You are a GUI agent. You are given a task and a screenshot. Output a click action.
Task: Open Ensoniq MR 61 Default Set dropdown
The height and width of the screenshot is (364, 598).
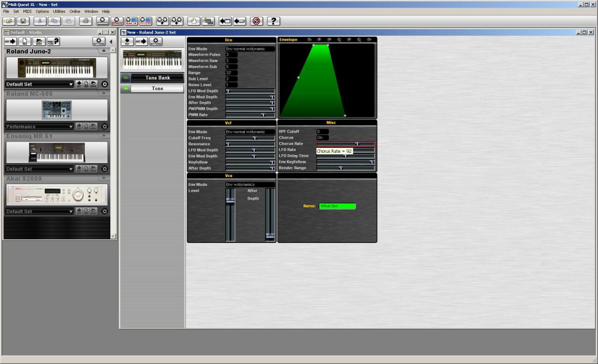(40, 169)
